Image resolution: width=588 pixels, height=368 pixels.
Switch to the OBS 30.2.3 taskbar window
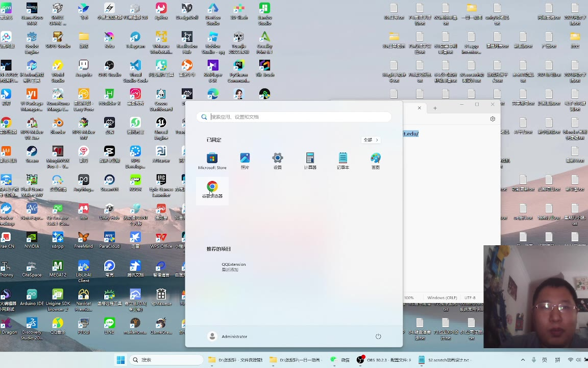pos(384,360)
